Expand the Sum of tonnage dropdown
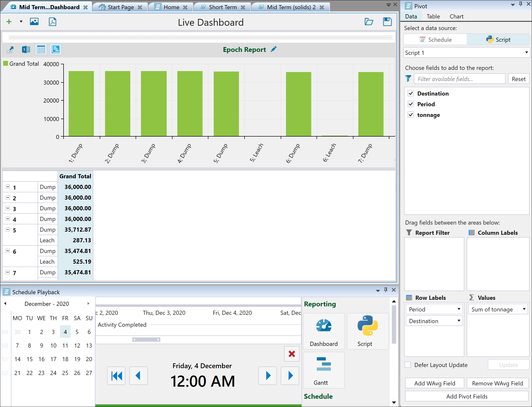Screen dimensions: 532x407 pyautogui.click(x=524, y=309)
